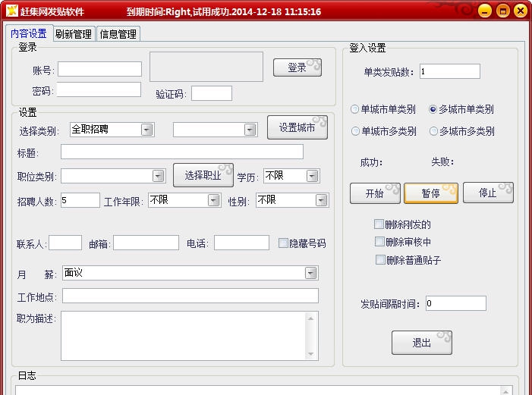Click the 设置城市 button
This screenshot has width=532, height=395.
click(x=297, y=127)
